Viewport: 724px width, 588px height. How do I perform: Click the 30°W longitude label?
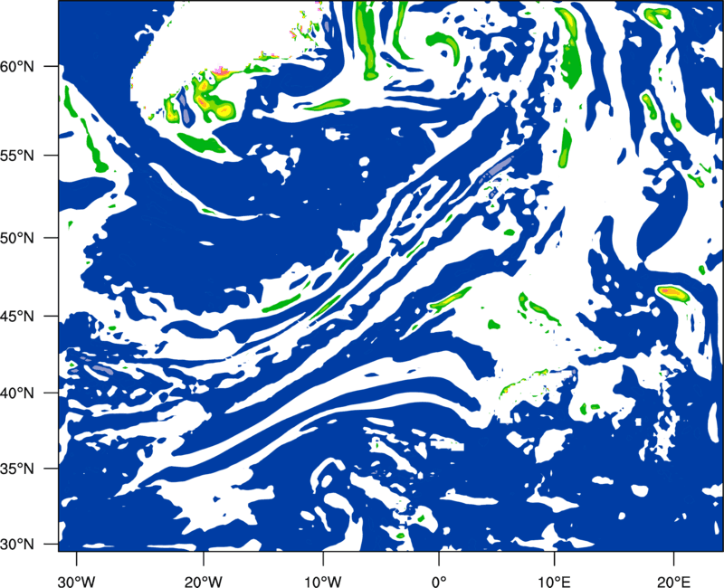click(77, 581)
